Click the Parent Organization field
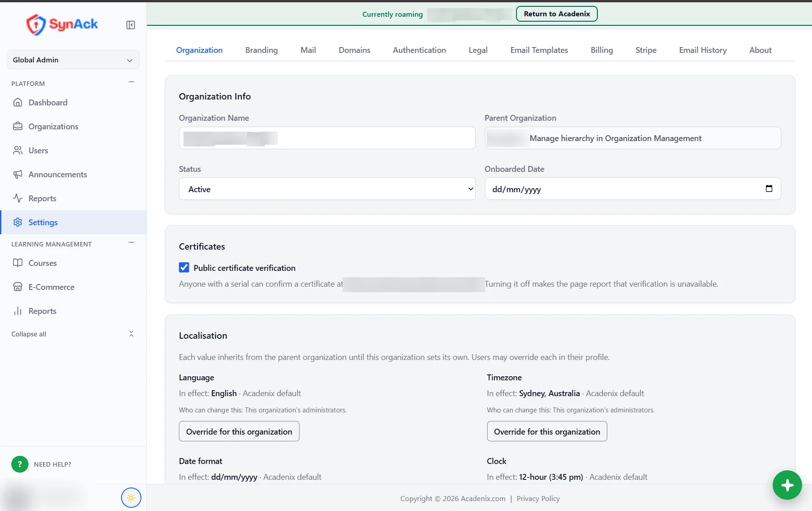This screenshot has width=812, height=511. tap(633, 138)
